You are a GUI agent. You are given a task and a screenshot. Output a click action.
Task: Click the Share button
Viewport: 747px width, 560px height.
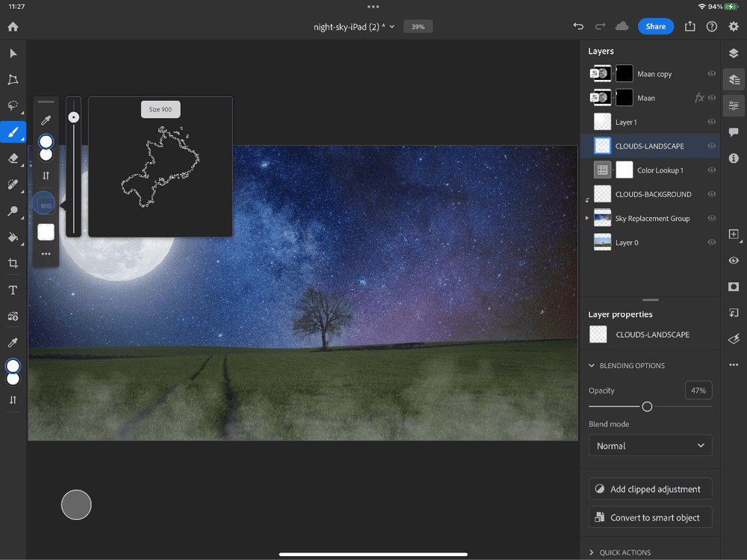(656, 27)
